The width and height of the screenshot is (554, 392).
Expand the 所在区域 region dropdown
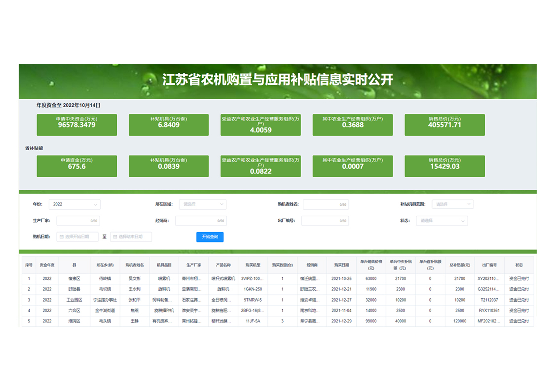(x=202, y=204)
